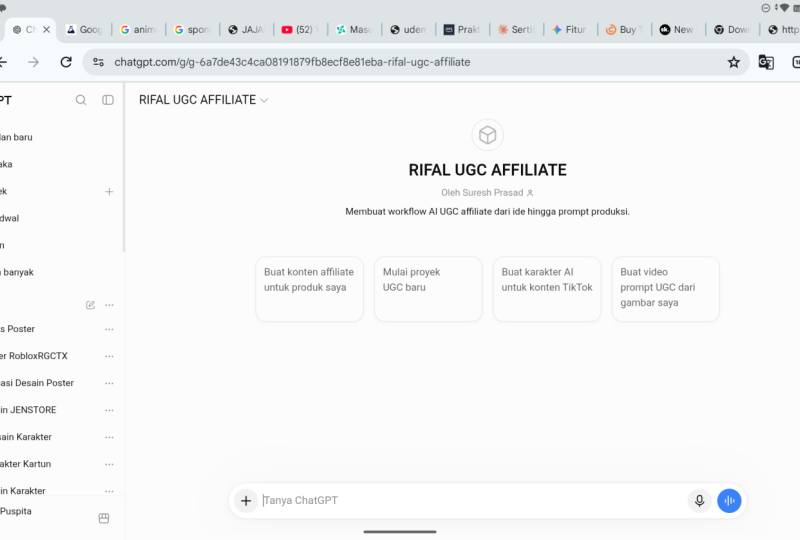The image size is (800, 540).
Task: Click the plus attach button in message box
Action: [246, 501]
